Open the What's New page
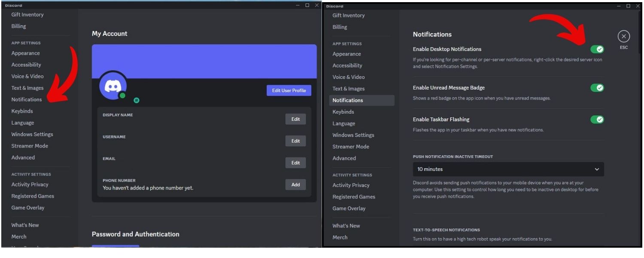Viewport: 644px width, 258px height. [25, 224]
